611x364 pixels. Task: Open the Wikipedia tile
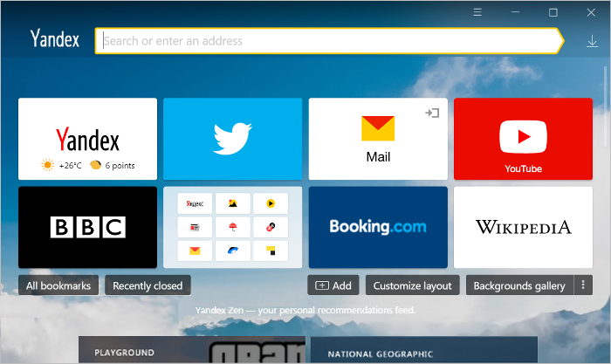coord(523,227)
